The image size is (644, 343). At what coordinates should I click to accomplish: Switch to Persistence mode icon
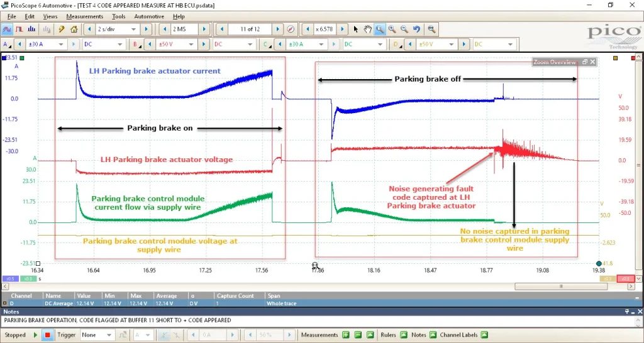coord(19,29)
